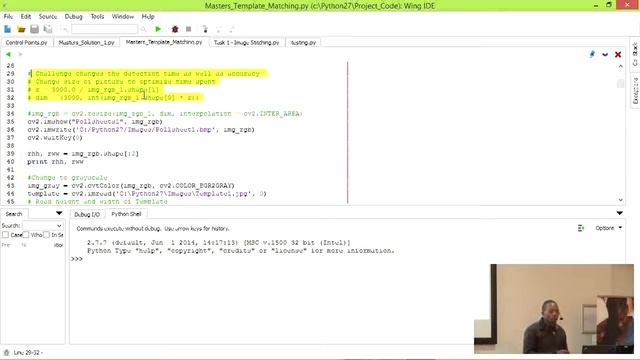Viewport: 640px width, 360px height.
Task: Click the editor scrollbar up arrow
Action: 620,66
